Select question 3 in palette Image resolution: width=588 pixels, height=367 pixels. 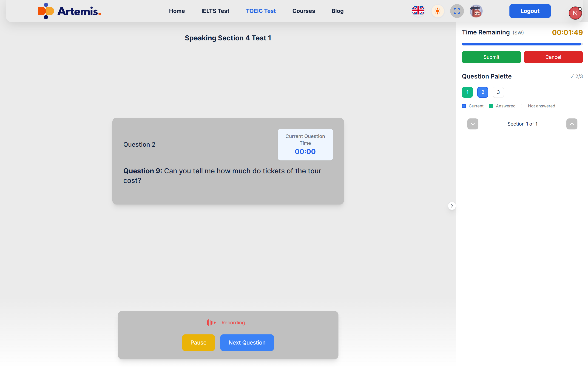click(x=498, y=92)
